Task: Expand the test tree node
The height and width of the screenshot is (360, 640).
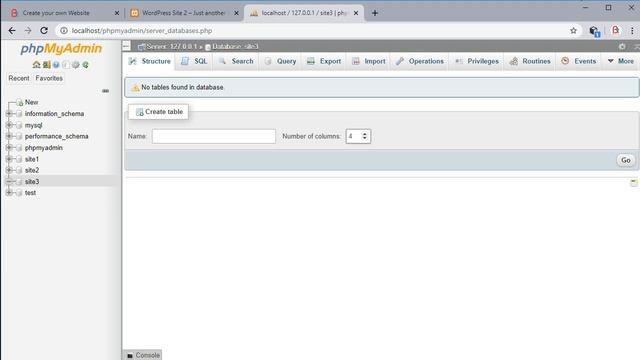Action: pyautogui.click(x=9, y=193)
